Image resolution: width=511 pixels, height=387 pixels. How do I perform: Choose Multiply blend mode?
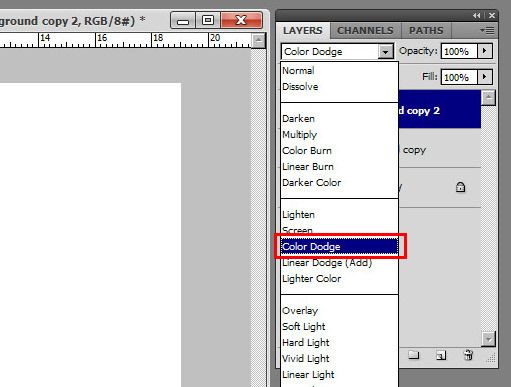339,135
